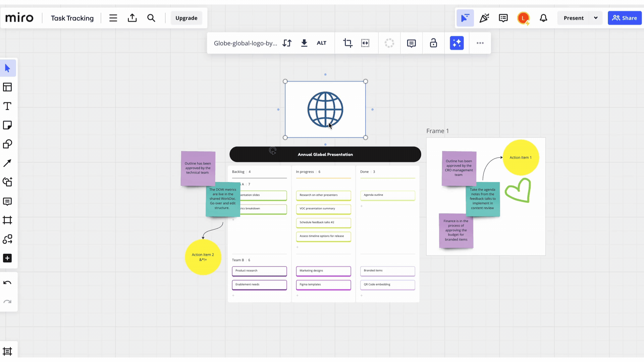
Task: Click the Undo arrow
Action: tap(7, 283)
